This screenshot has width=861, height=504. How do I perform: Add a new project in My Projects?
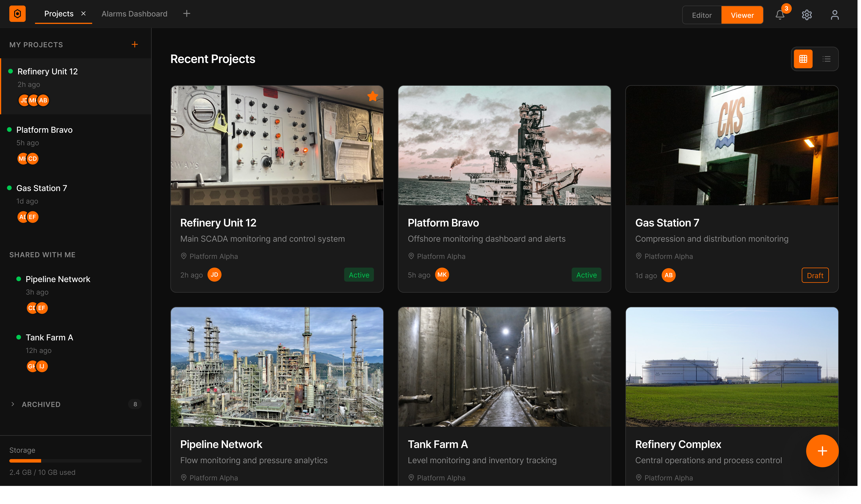(135, 44)
